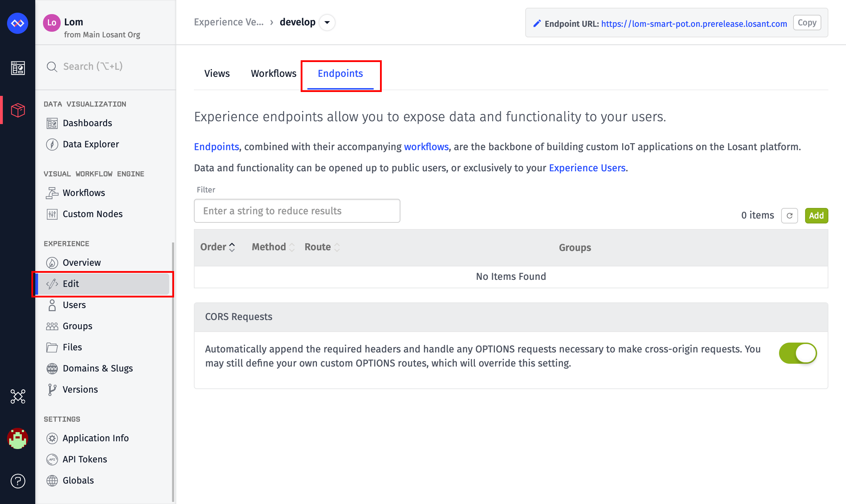The image size is (846, 504).
Task: Click the Losant logo icon
Action: click(x=18, y=23)
